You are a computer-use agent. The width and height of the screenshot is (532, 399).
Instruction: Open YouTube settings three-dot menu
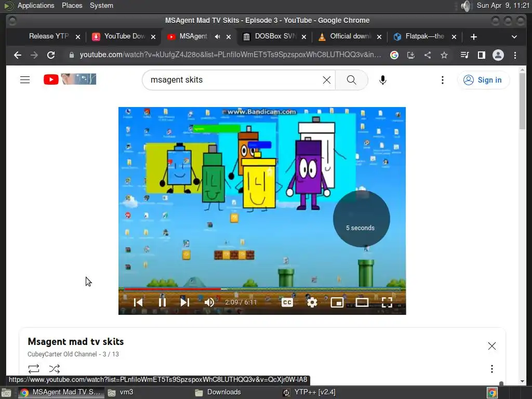[443, 80]
